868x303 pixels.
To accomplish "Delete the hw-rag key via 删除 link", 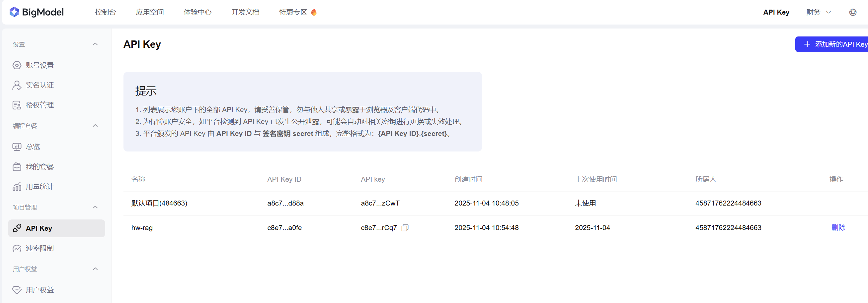I will point(838,228).
